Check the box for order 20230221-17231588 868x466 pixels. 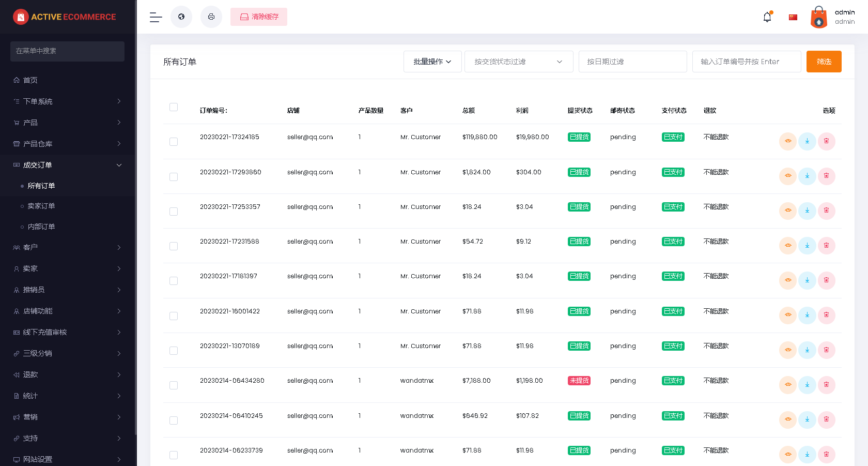pyautogui.click(x=174, y=246)
